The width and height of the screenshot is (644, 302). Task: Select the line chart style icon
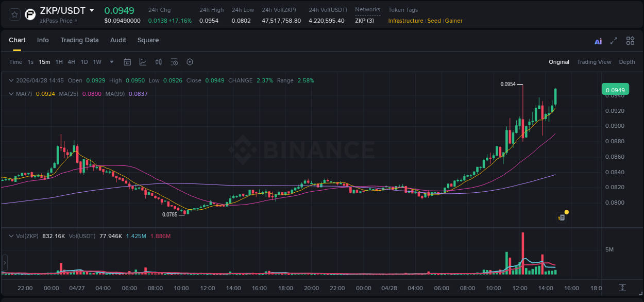click(x=142, y=62)
